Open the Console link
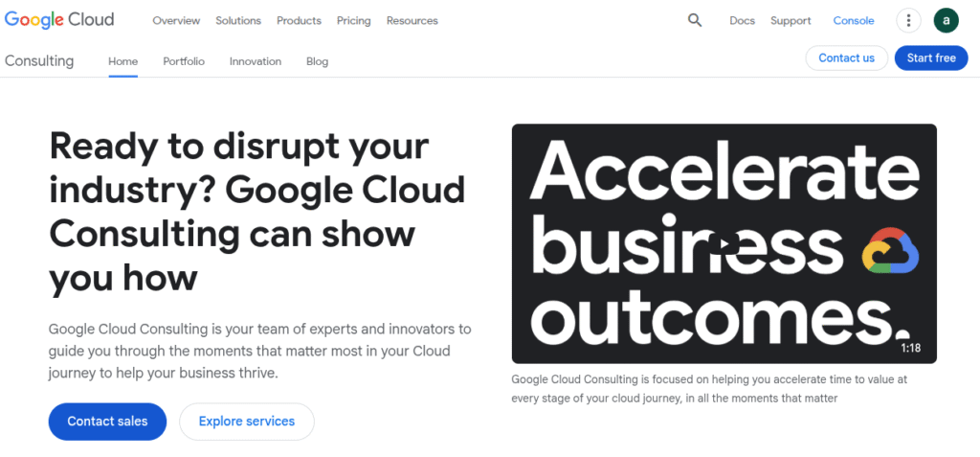 pyautogui.click(x=854, y=21)
